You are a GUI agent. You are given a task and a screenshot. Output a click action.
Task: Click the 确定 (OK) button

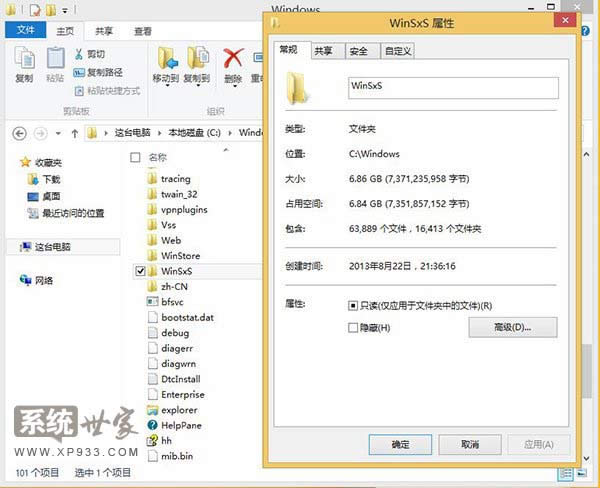pyautogui.click(x=400, y=444)
